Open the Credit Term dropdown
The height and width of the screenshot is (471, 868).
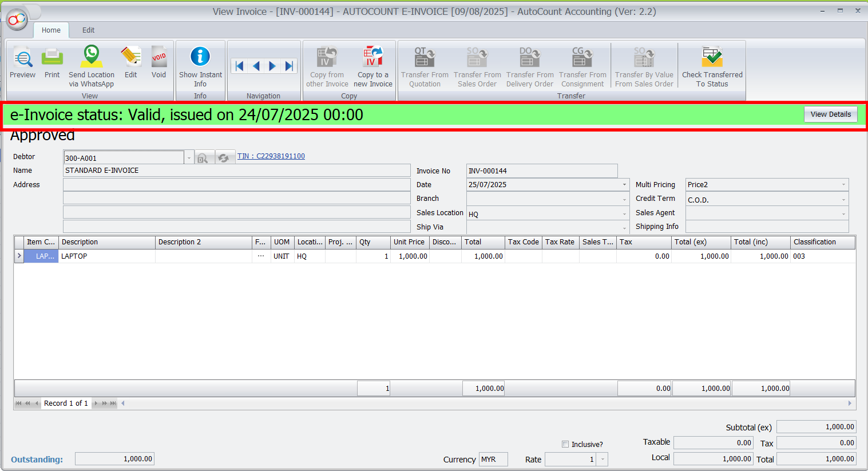pos(843,200)
